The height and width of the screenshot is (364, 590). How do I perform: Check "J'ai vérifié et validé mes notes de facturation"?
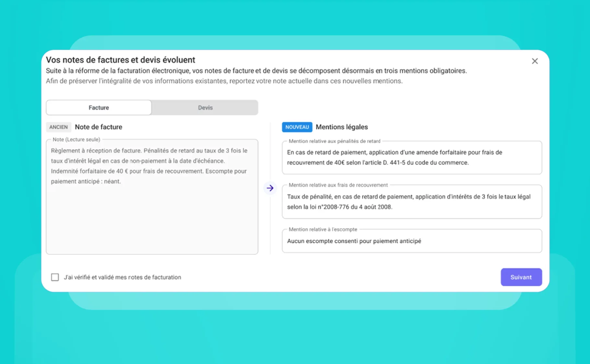coord(55,277)
